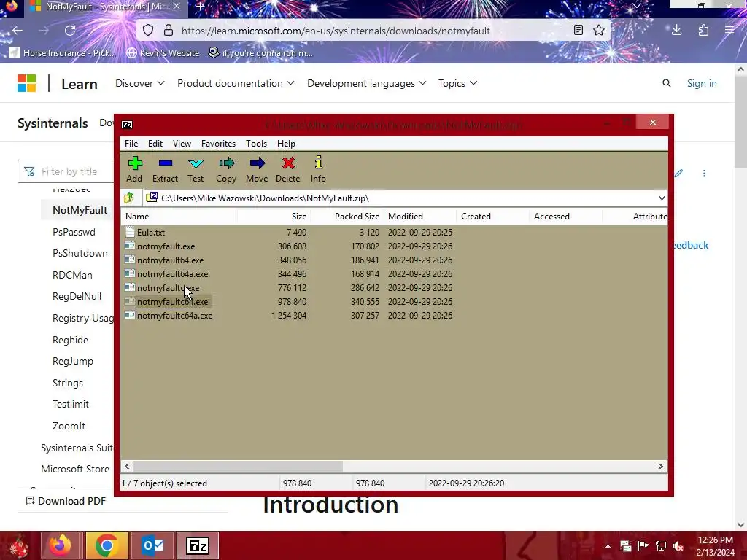Click the tracking protection shield icon
Screen dimensions: 747x560
click(x=148, y=31)
